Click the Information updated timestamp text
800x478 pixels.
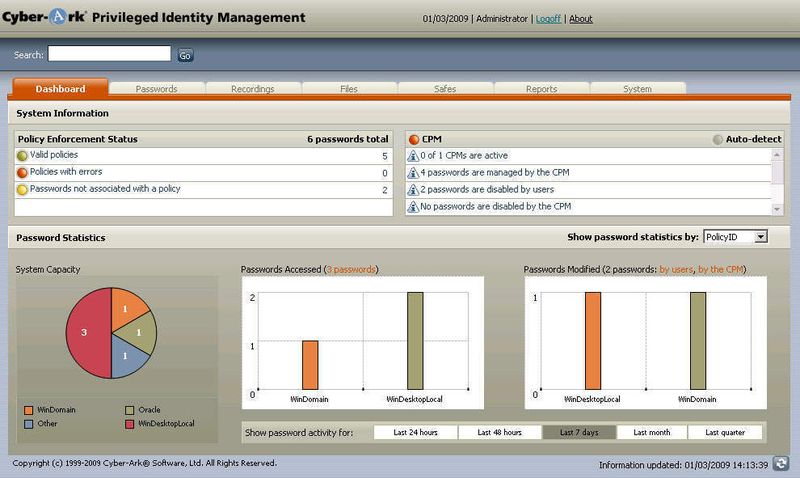click(683, 465)
